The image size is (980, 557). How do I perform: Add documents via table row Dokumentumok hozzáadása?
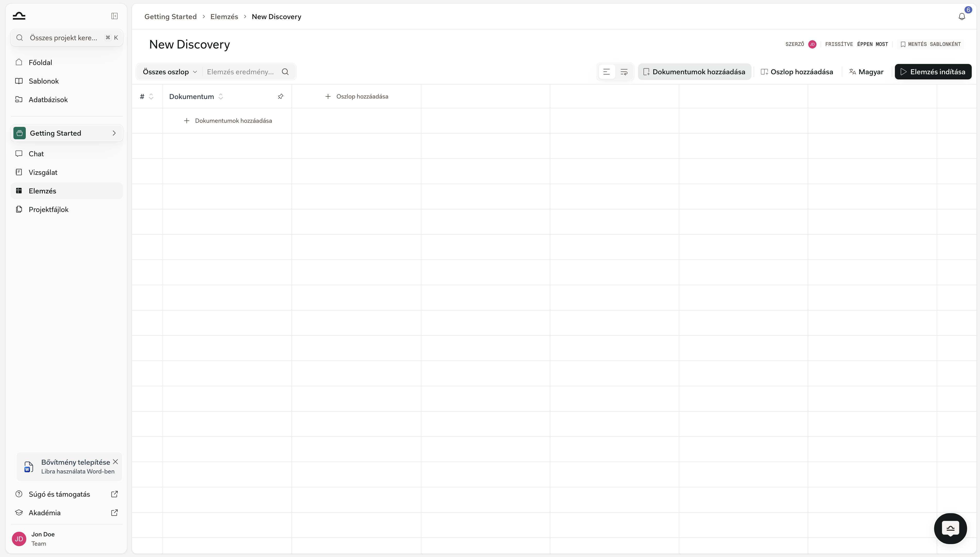[x=228, y=120]
